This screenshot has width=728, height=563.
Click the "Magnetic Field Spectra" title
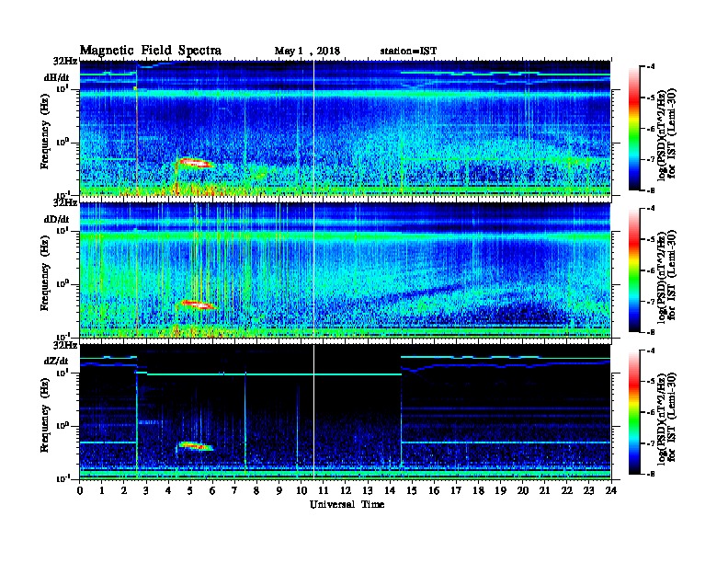(x=151, y=51)
